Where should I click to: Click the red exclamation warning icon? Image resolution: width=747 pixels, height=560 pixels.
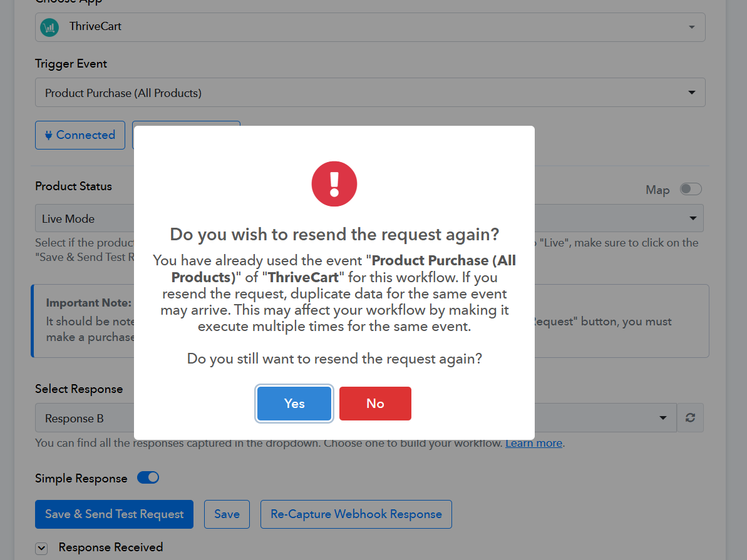pos(334,184)
